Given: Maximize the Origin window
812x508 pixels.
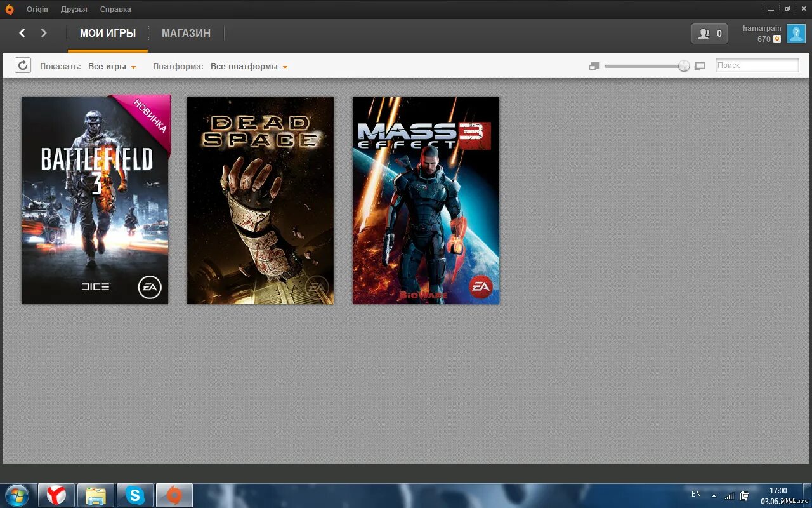Looking at the screenshot, I should (x=787, y=9).
